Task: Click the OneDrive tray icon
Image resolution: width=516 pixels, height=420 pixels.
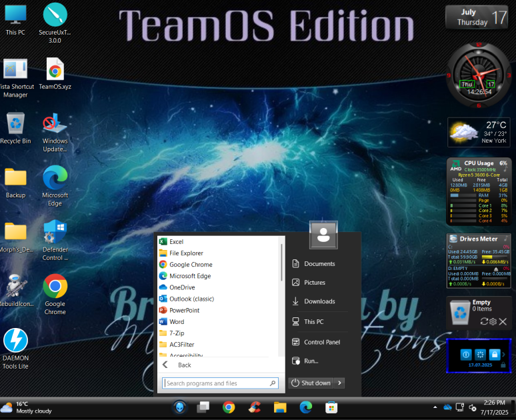Action: point(447,407)
